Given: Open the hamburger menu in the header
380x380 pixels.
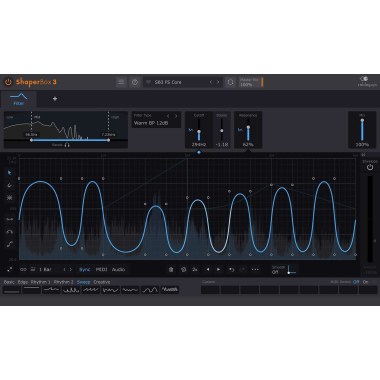Looking at the screenshot, I should (121, 82).
